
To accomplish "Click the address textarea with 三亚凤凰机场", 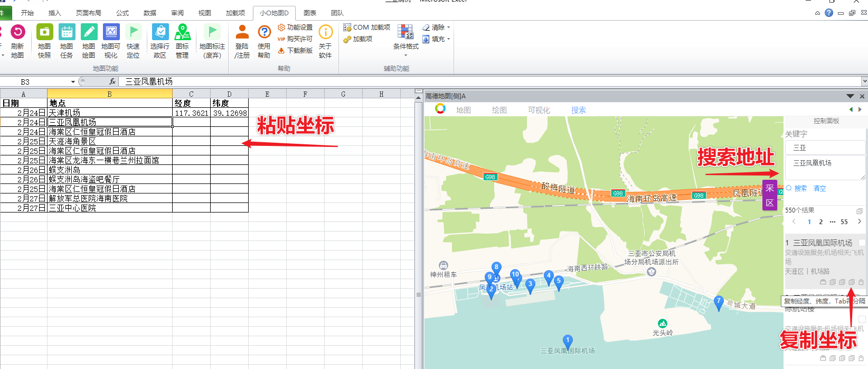I will [x=825, y=168].
